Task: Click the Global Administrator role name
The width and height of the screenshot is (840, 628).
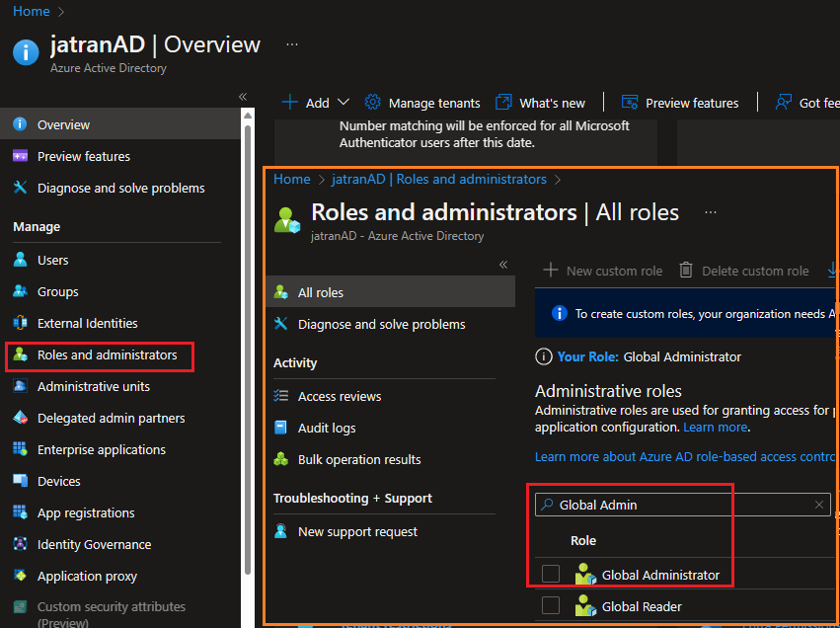Action: tap(660, 575)
